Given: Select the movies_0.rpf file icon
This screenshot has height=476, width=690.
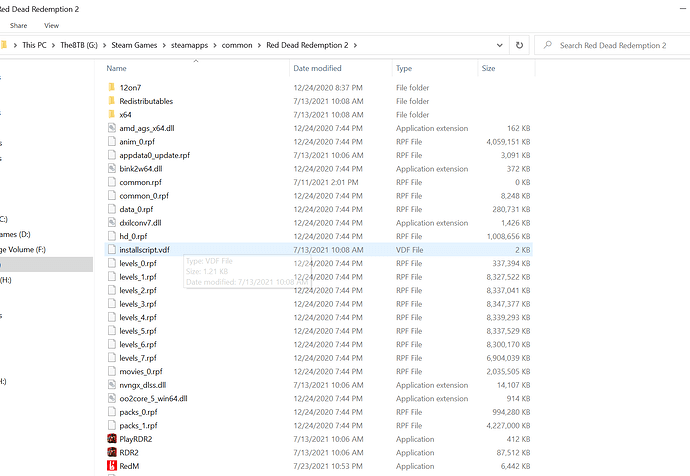Looking at the screenshot, I should (112, 371).
